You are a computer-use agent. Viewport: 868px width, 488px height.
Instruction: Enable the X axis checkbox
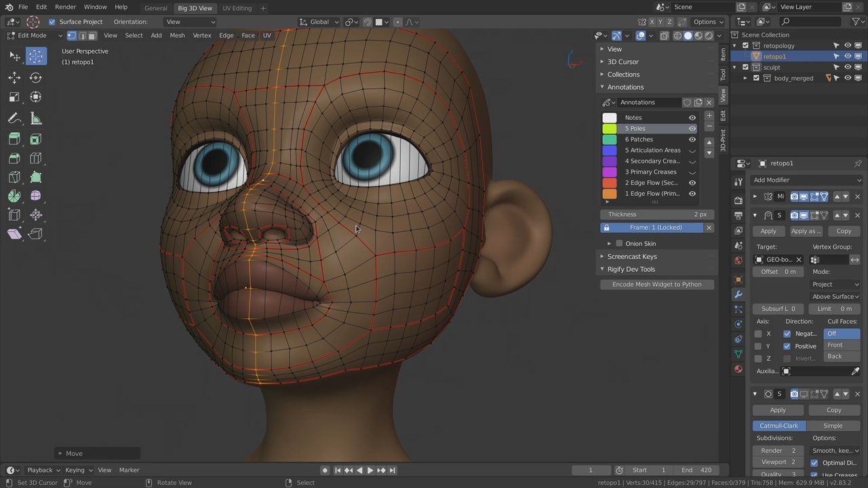point(758,333)
